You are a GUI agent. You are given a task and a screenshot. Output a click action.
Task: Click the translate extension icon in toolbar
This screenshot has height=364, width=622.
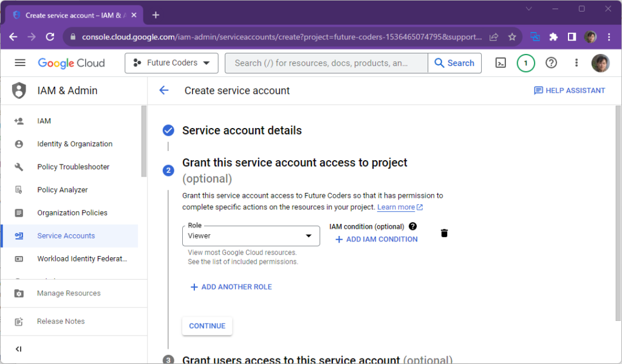535,37
